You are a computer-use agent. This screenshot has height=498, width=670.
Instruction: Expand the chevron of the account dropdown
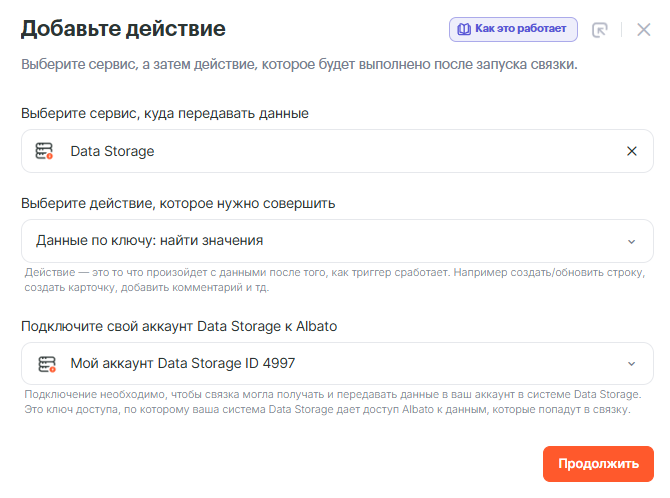click(631, 364)
